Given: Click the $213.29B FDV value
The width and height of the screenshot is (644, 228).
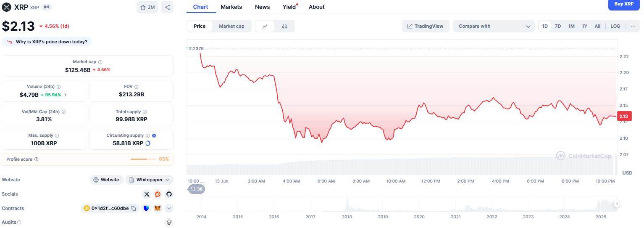Looking at the screenshot, I should (131, 94).
